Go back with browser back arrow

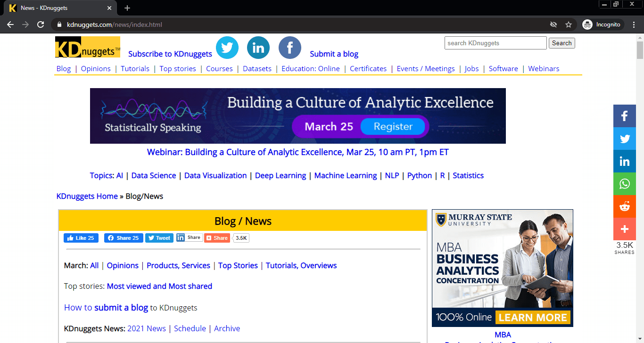point(10,24)
